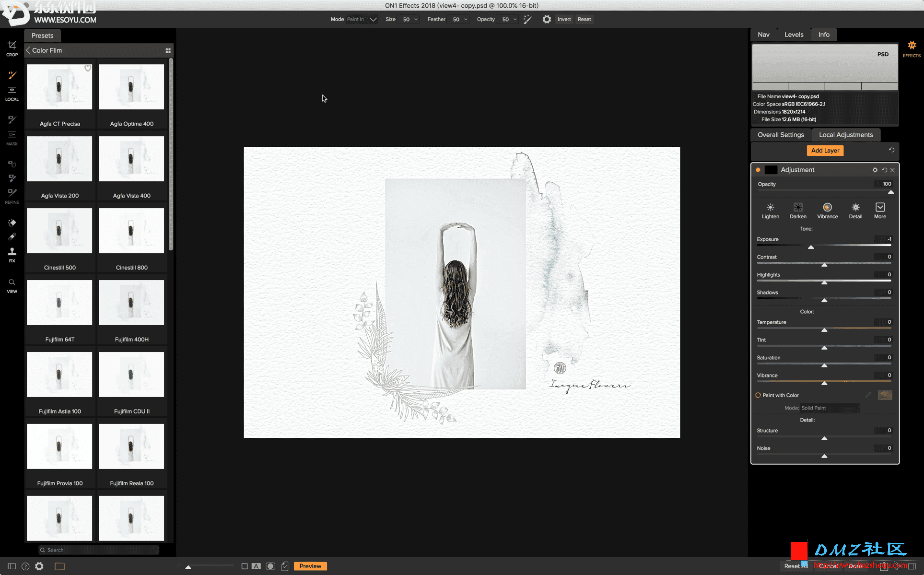924x575 pixels.
Task: Click the help question mark icon
Action: click(25, 566)
